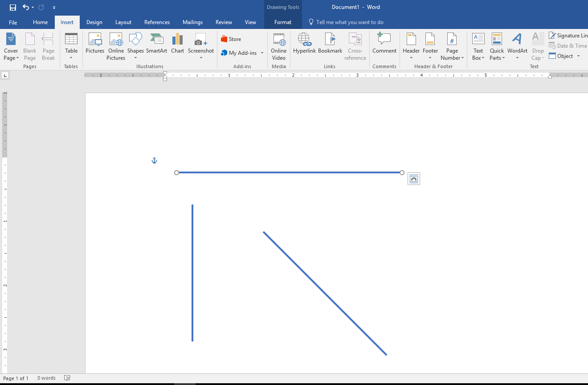The height and width of the screenshot is (385, 588).
Task: Open the Undo history dropdown arrow
Action: click(33, 8)
